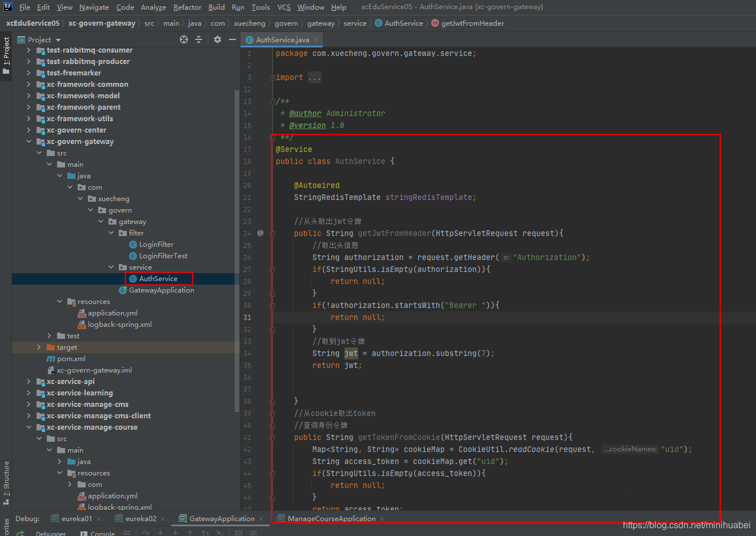Close the eureka01 debug tab
This screenshot has width=756, height=536.
coord(99,519)
